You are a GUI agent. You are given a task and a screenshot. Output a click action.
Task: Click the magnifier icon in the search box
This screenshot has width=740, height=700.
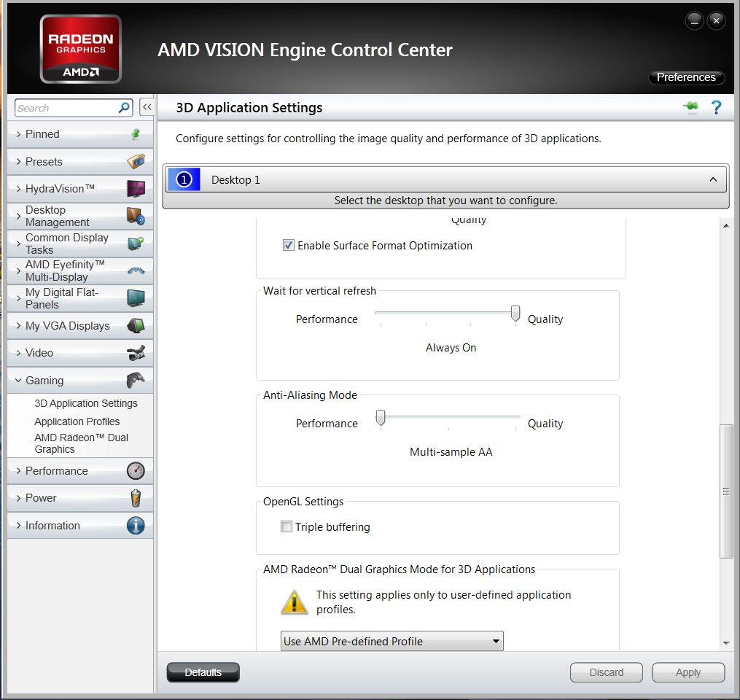coord(124,108)
